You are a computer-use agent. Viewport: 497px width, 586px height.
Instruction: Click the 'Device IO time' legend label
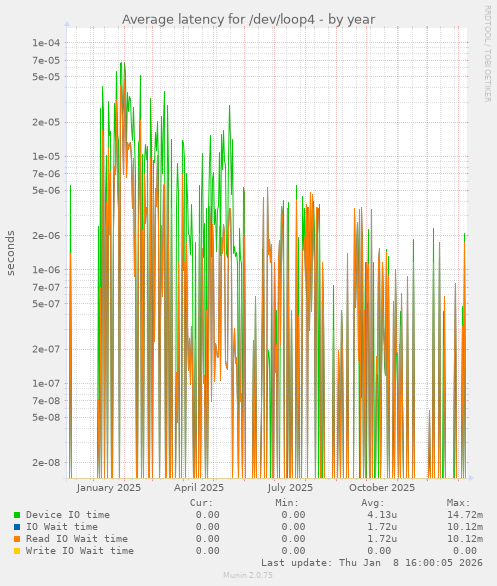[68, 515]
